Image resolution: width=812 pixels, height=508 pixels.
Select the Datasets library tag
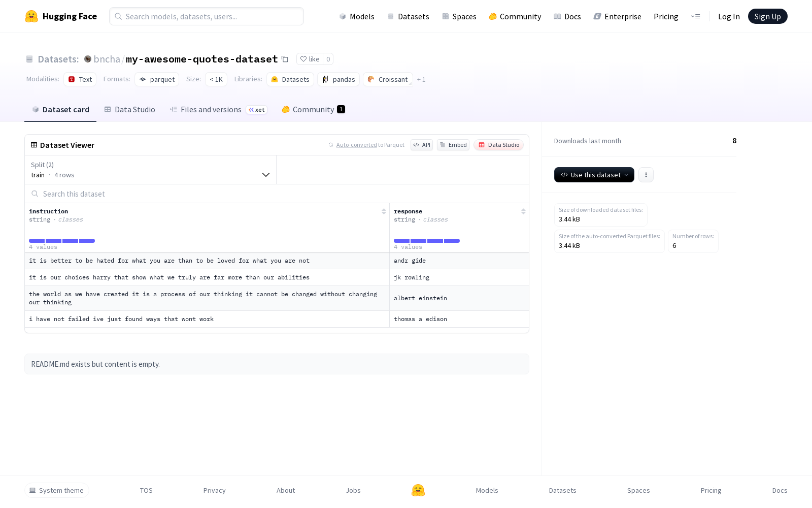(x=290, y=79)
